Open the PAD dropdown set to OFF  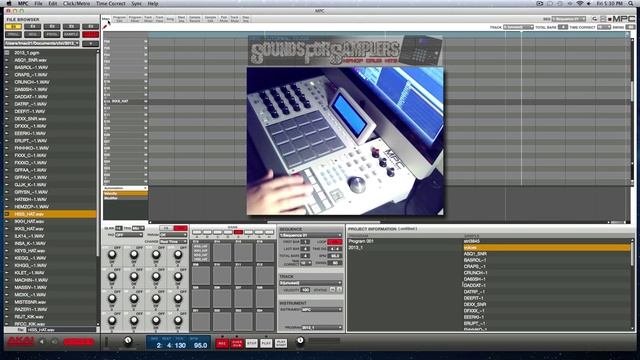tap(129, 236)
